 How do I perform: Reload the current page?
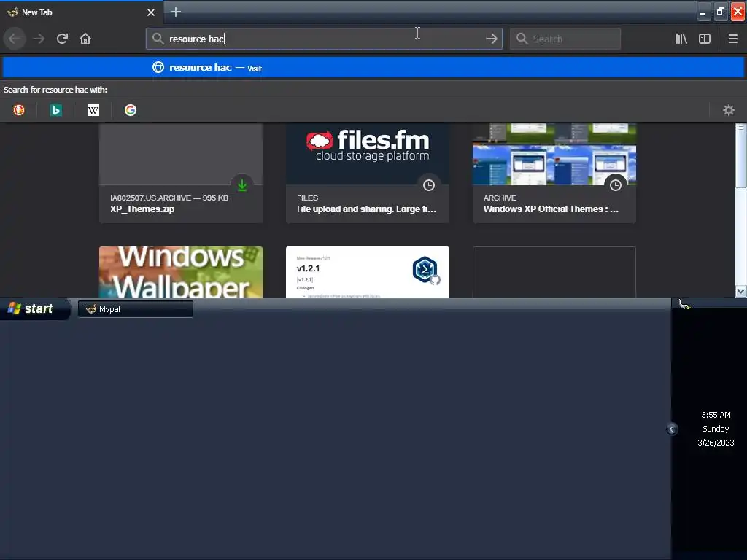click(62, 39)
